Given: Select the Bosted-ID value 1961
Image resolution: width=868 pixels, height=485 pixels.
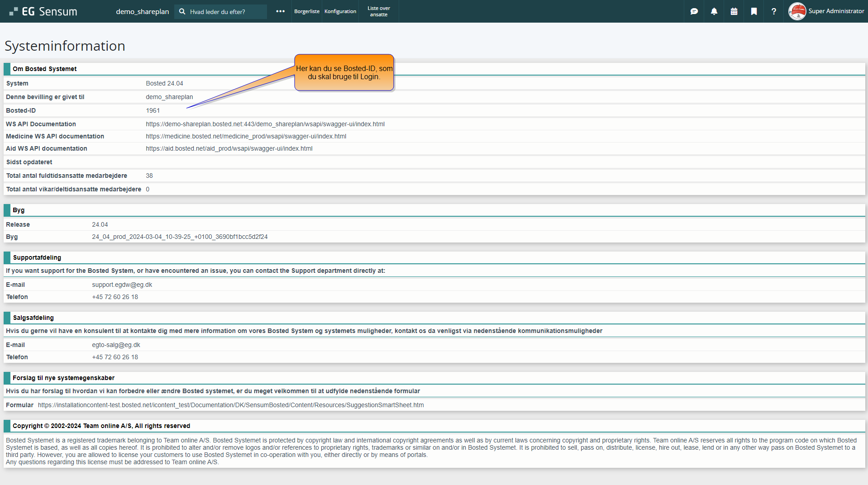Looking at the screenshot, I should click(x=153, y=110).
